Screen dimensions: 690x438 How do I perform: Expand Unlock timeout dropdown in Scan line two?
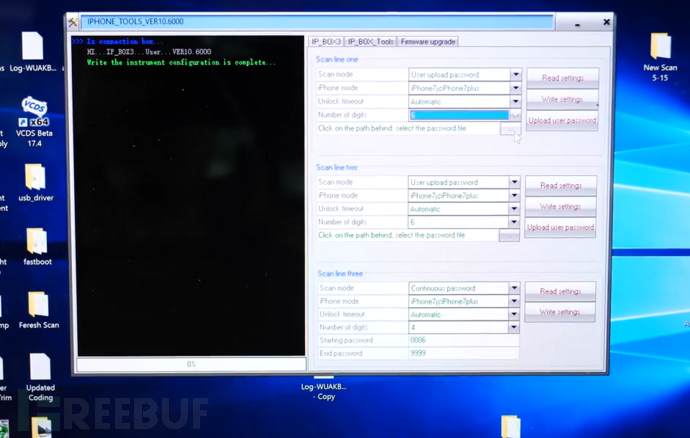click(x=514, y=209)
